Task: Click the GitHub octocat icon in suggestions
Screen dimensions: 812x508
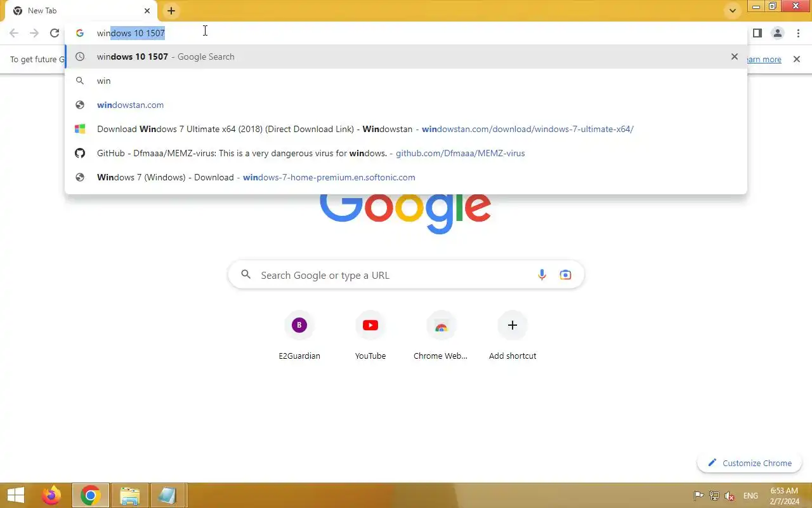Action: pos(80,153)
